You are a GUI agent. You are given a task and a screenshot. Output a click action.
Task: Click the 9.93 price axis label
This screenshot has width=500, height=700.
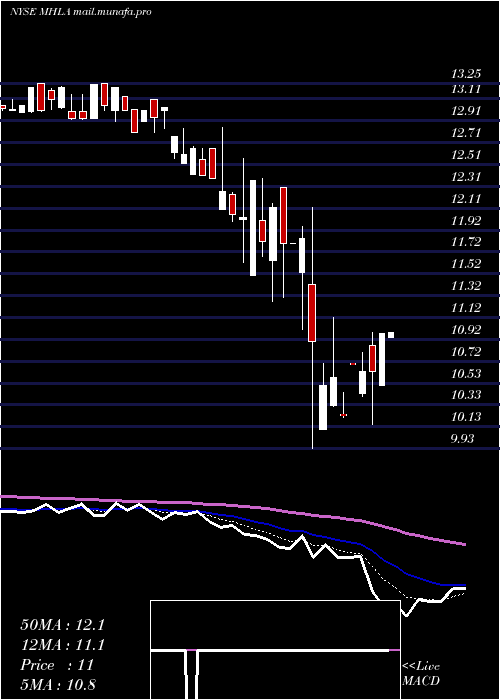pyautogui.click(x=462, y=438)
